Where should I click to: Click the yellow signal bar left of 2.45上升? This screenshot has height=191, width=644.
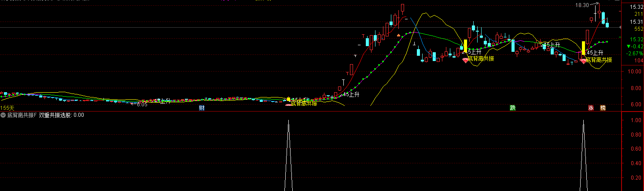point(465,46)
